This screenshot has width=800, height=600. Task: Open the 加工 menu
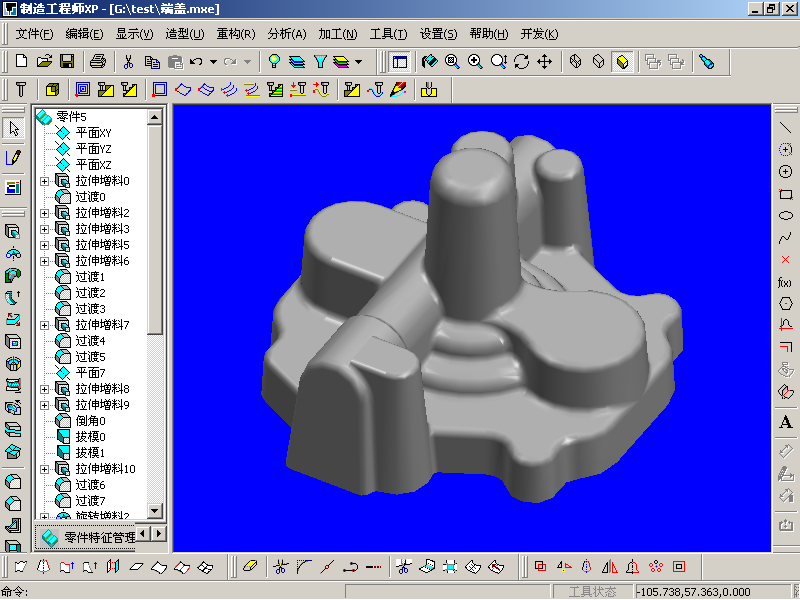335,34
